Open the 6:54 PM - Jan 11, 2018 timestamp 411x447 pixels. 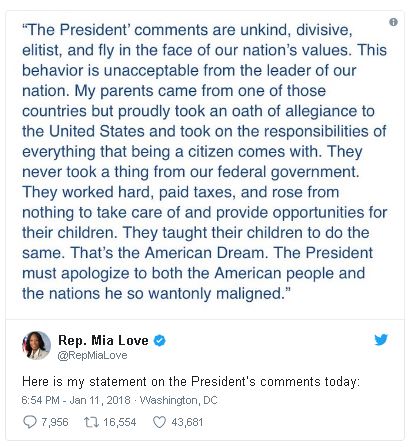(x=76, y=400)
